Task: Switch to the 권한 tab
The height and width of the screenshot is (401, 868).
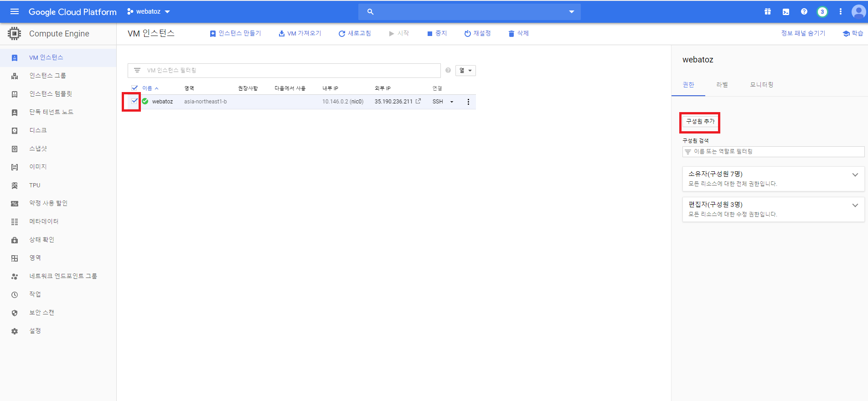Action: click(688, 85)
